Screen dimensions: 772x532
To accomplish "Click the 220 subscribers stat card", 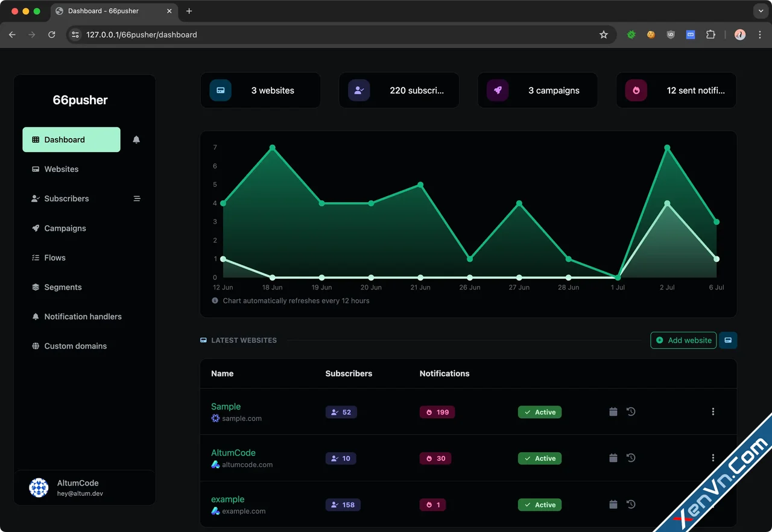I will coord(399,90).
